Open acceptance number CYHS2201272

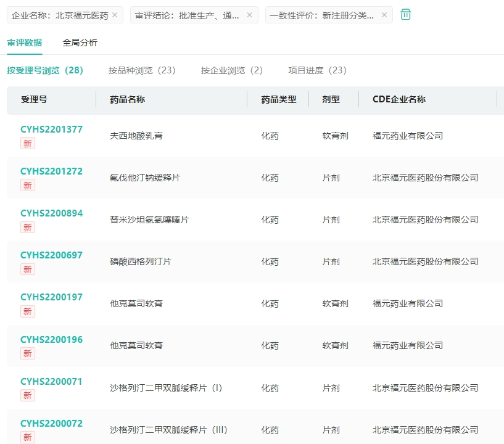tap(51, 171)
